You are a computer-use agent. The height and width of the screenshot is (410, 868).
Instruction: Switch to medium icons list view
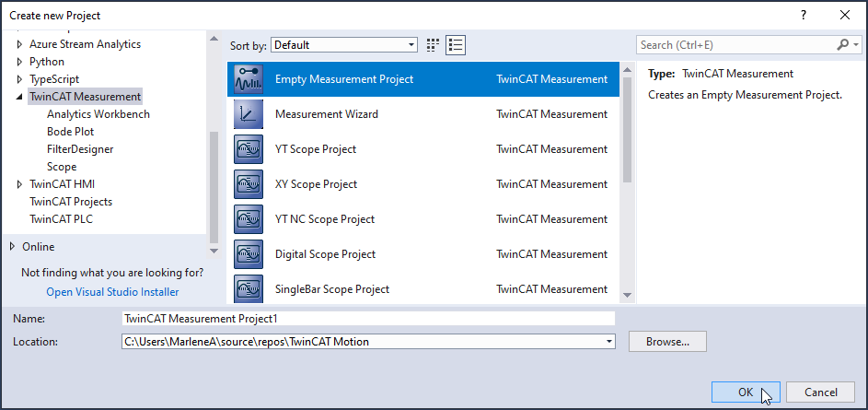tap(457, 45)
